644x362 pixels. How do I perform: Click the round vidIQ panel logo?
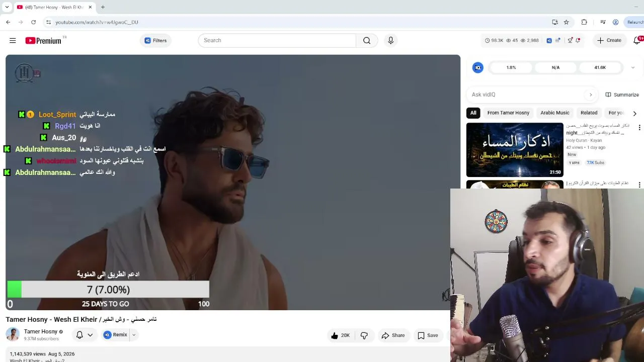point(478,67)
